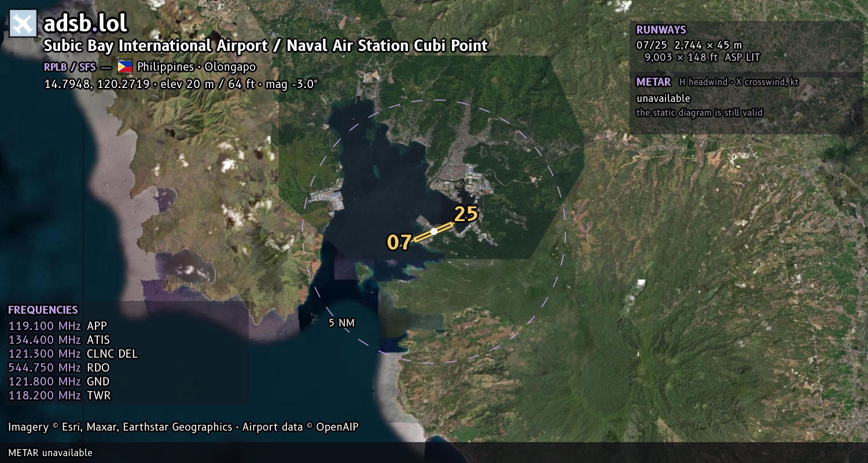
Task: Click the RPLB / SFS airport code
Action: (69, 67)
